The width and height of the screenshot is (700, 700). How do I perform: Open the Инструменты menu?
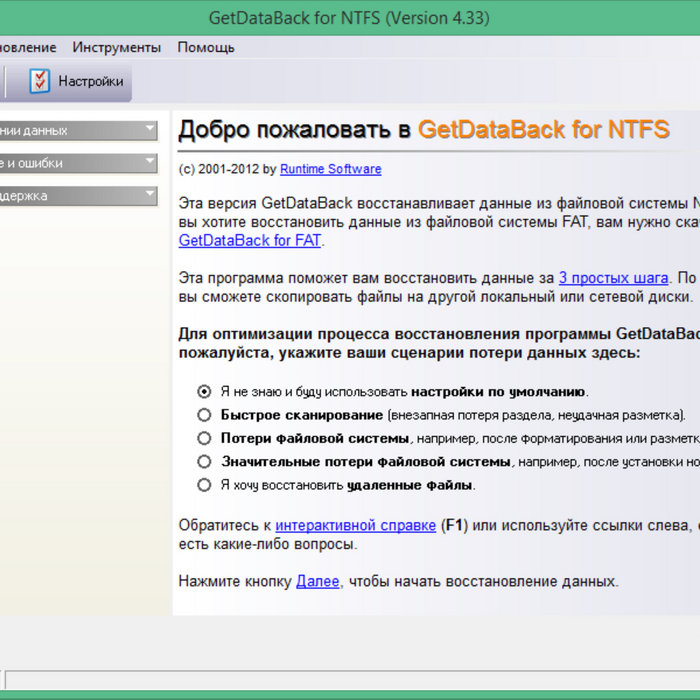tap(116, 47)
